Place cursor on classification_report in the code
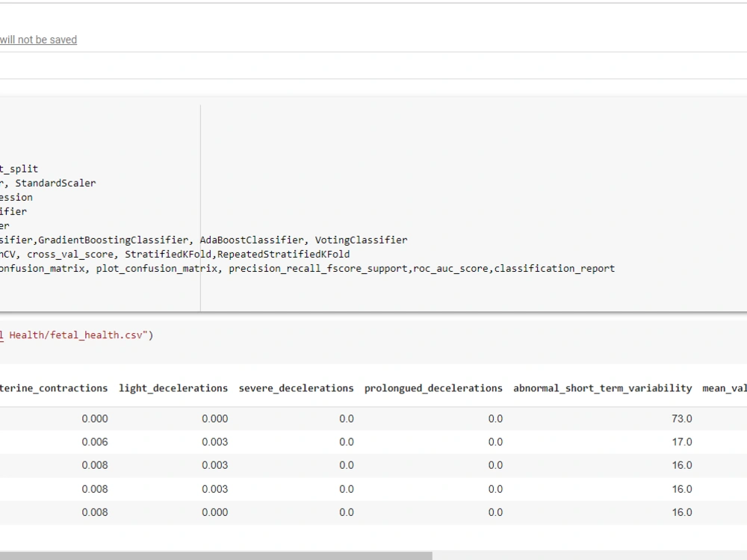 tap(554, 269)
